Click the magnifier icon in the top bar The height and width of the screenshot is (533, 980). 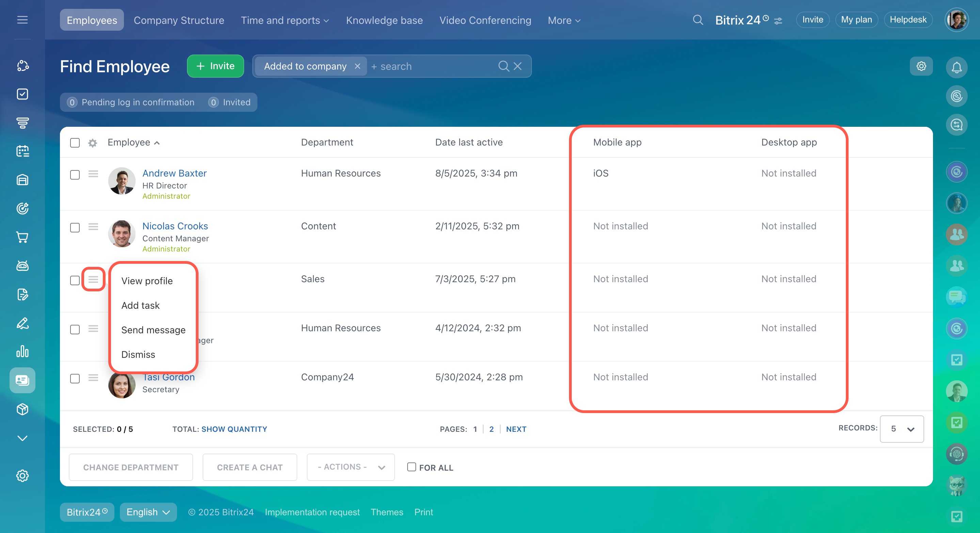click(x=698, y=20)
